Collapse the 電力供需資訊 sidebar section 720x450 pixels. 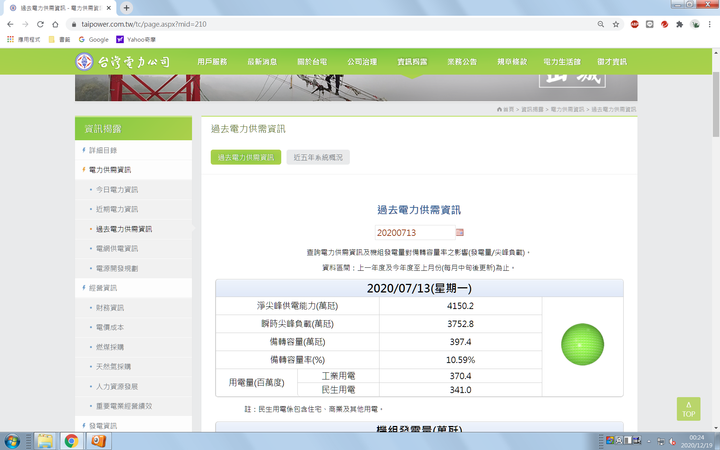coord(133,170)
